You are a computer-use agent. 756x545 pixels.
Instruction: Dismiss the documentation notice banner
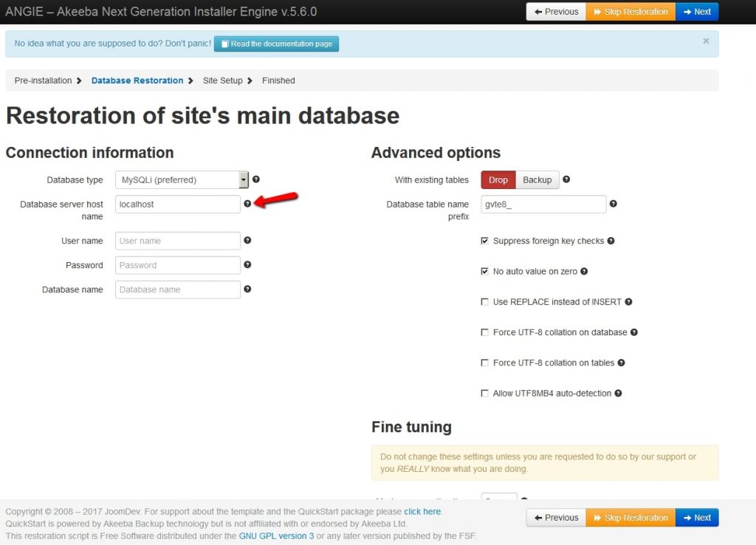click(x=707, y=40)
